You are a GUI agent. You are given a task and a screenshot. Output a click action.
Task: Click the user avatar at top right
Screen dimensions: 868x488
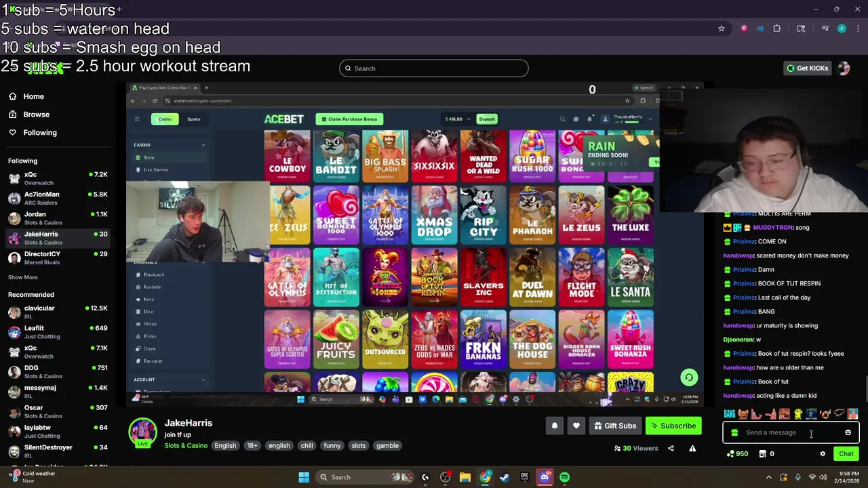844,68
